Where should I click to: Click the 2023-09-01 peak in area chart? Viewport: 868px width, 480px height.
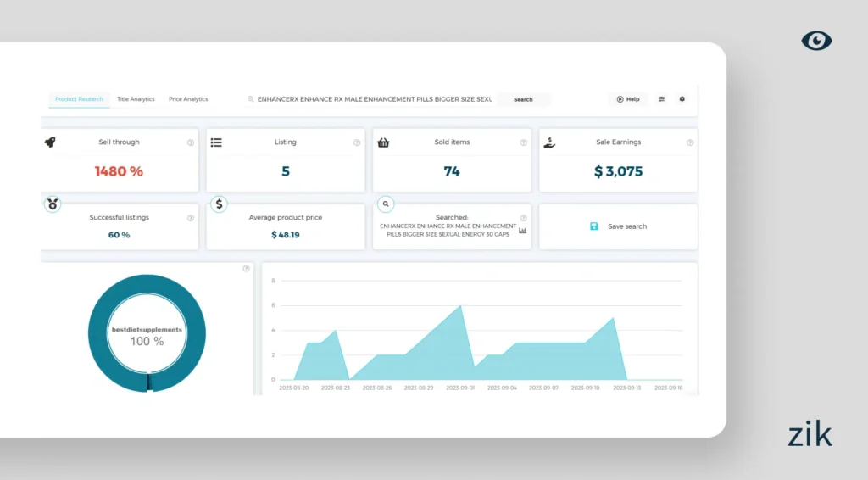(460, 306)
